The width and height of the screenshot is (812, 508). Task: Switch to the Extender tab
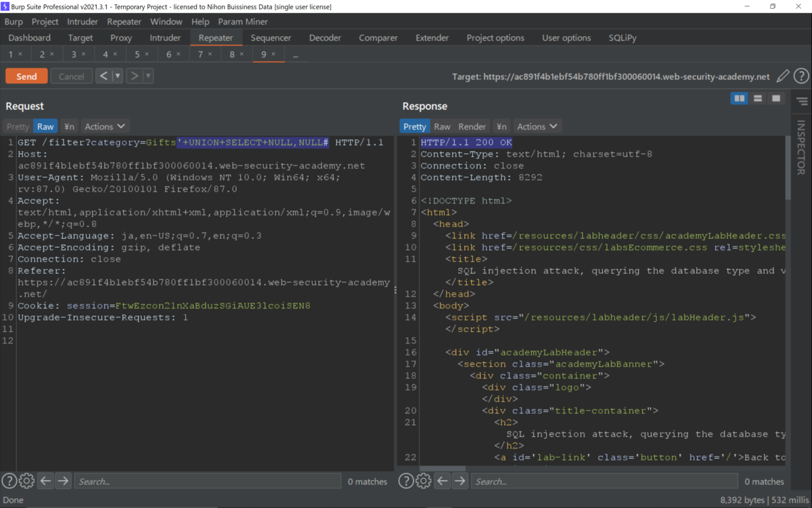coord(432,38)
